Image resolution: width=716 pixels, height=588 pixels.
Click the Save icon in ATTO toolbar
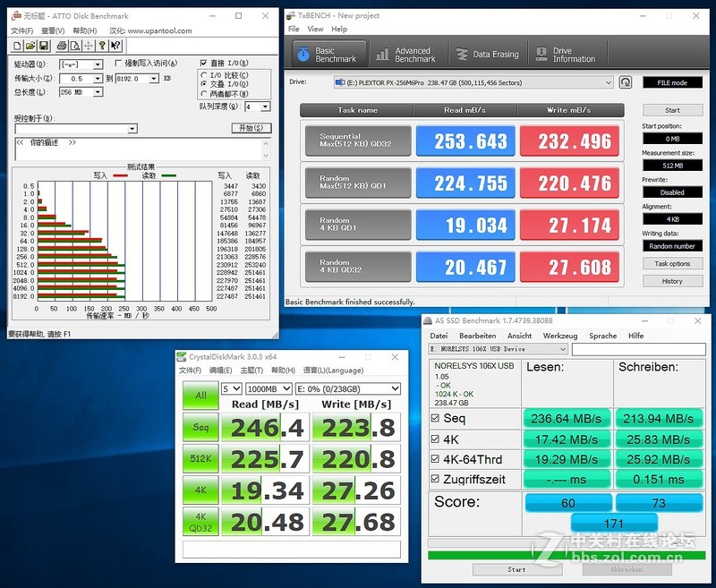coord(43,46)
